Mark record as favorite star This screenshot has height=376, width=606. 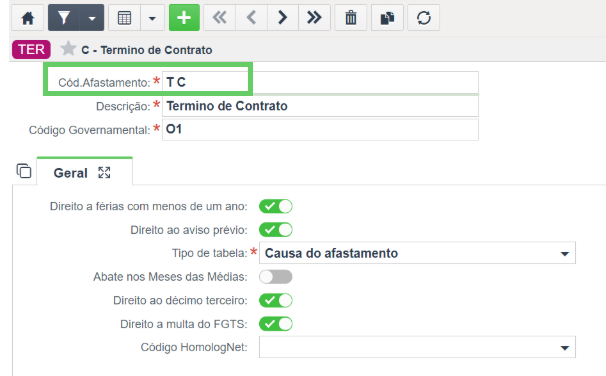[x=68, y=49]
